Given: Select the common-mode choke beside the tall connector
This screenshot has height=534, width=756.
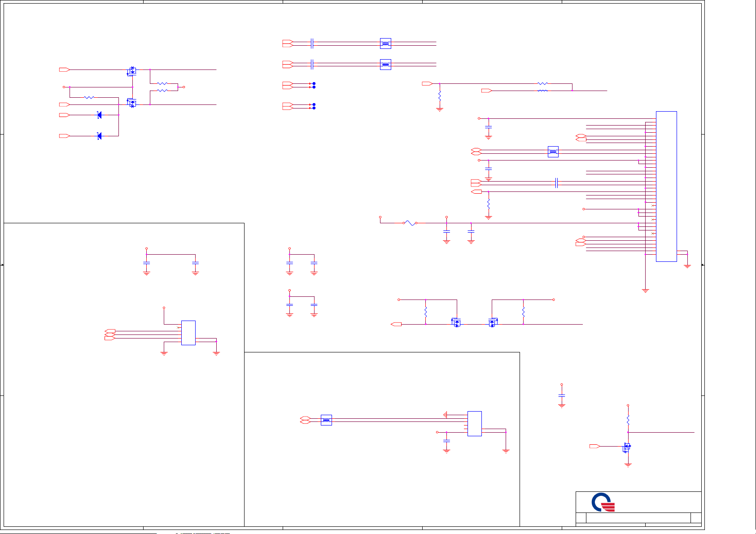Looking at the screenshot, I should pos(553,152).
